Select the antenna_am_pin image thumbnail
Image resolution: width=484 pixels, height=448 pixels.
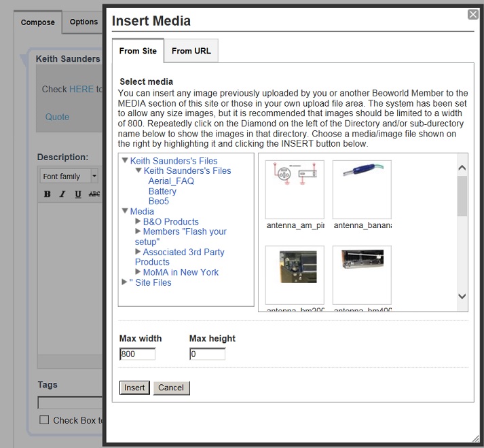tap(295, 189)
